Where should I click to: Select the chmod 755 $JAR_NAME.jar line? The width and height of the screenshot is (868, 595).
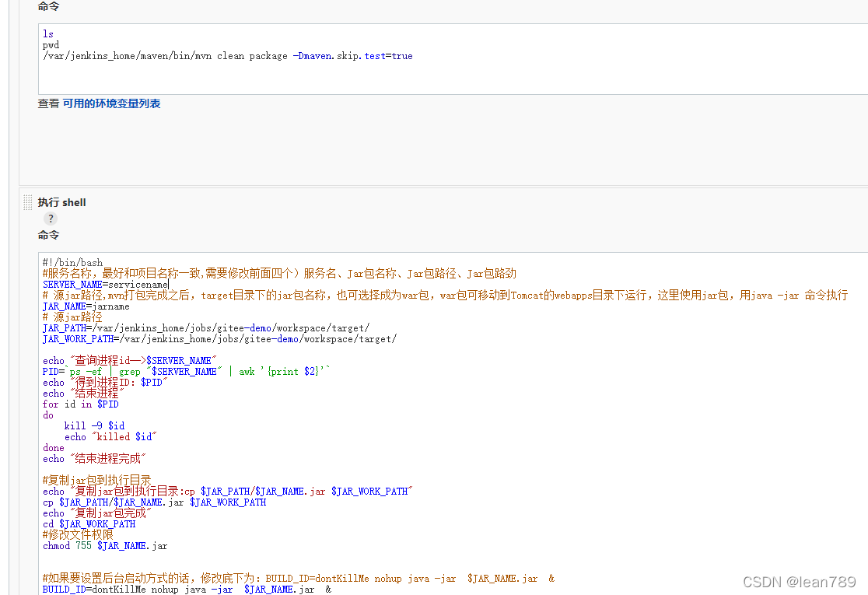coord(105,545)
